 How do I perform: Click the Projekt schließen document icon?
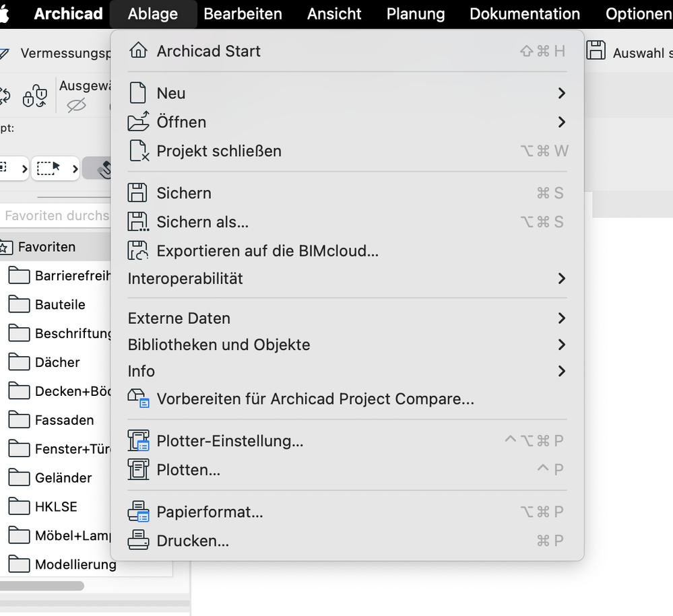[138, 151]
